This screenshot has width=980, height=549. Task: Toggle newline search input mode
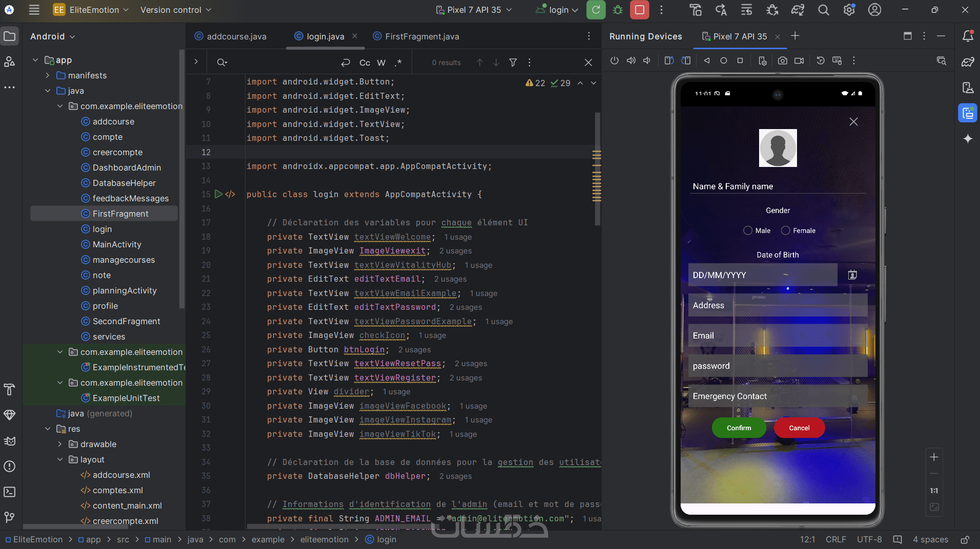(345, 62)
